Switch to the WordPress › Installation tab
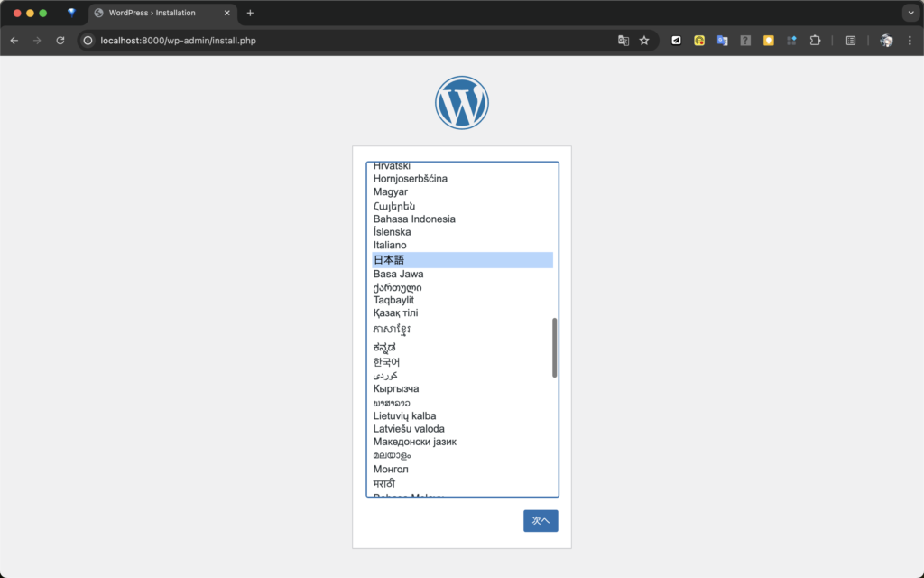Viewport: 924px width, 578px height. click(152, 13)
